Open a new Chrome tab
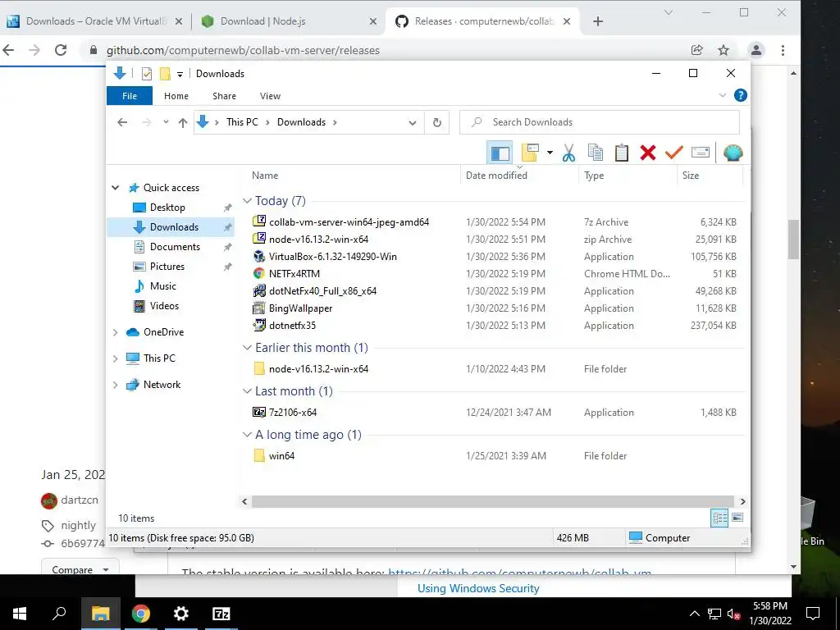 (x=598, y=21)
